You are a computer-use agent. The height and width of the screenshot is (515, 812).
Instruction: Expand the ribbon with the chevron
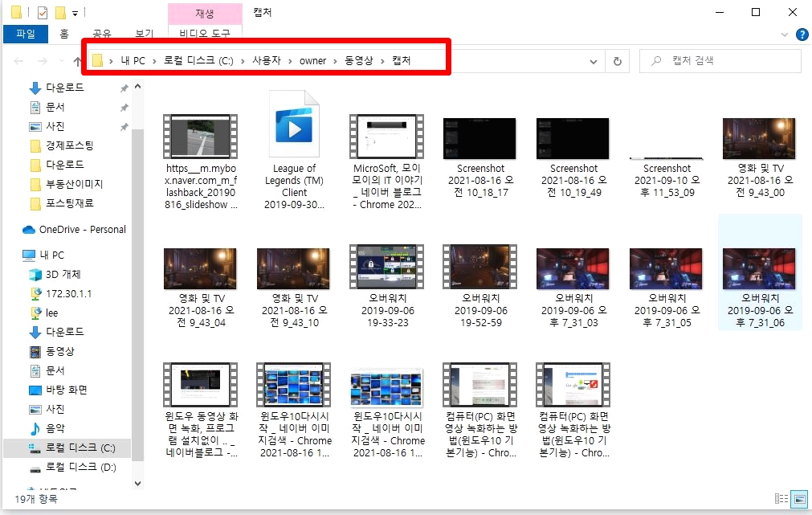click(x=785, y=35)
